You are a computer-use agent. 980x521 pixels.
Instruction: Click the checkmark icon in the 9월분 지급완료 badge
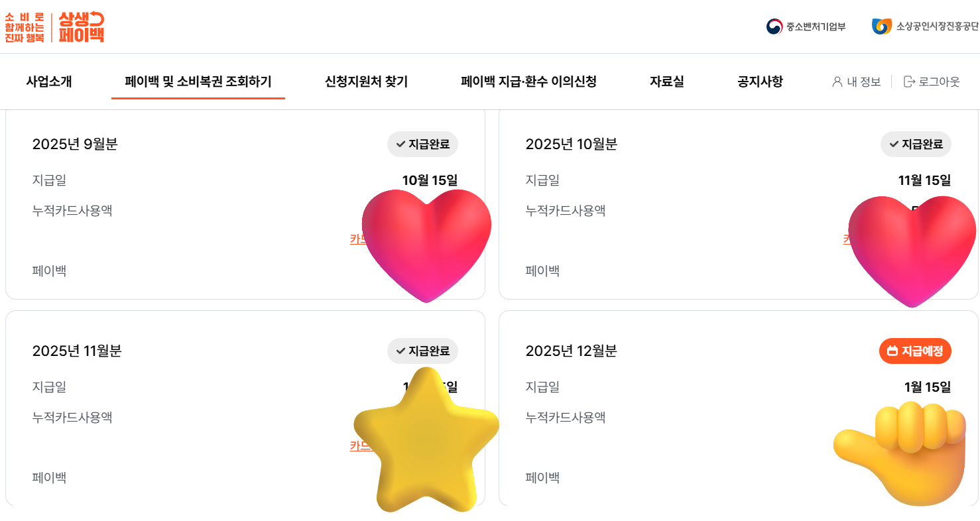400,144
